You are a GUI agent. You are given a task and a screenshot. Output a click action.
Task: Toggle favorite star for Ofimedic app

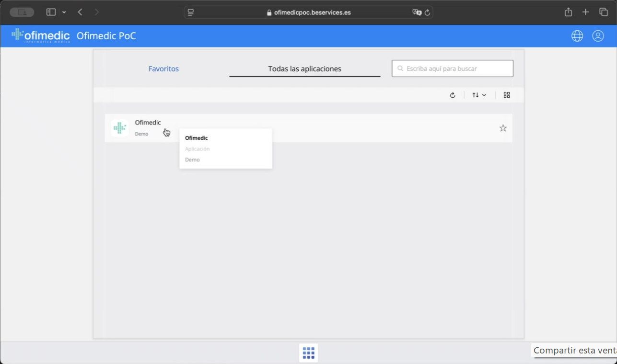(x=503, y=128)
